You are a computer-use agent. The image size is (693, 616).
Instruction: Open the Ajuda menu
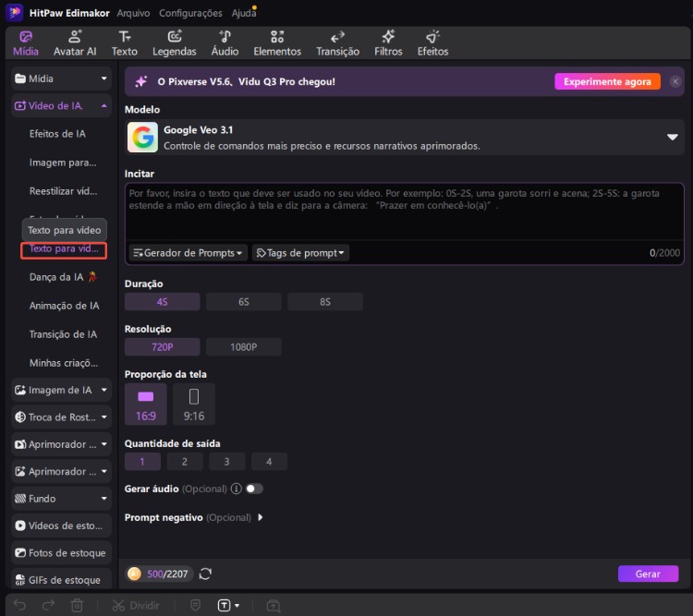click(x=244, y=13)
